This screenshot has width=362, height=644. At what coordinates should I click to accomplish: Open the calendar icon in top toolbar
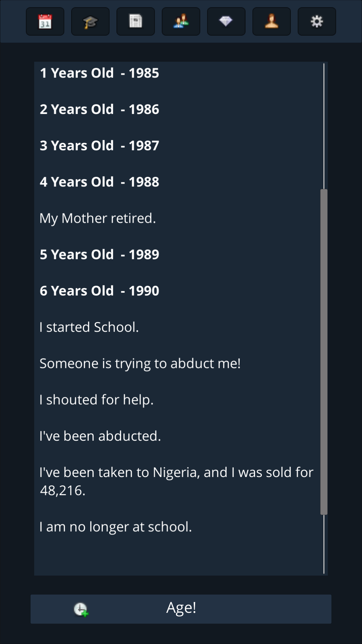(45, 21)
